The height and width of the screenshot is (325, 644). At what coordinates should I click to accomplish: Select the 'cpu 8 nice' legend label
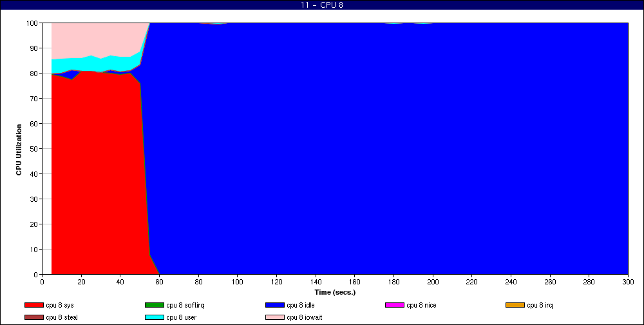pos(421,305)
